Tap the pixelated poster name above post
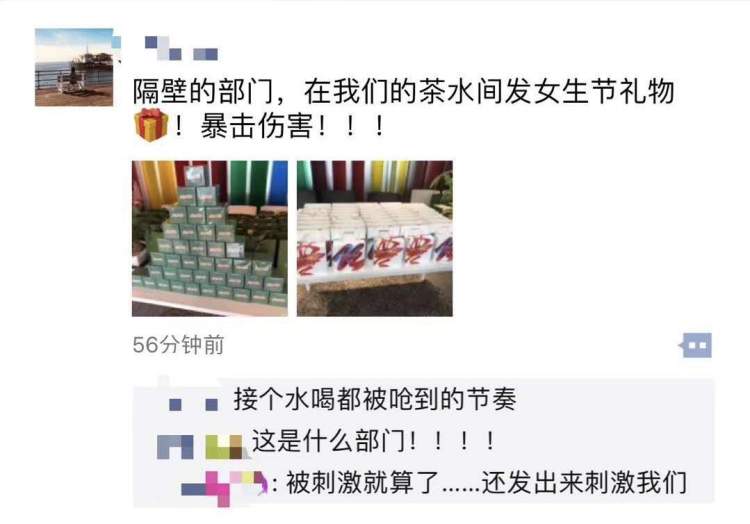 coord(181,48)
